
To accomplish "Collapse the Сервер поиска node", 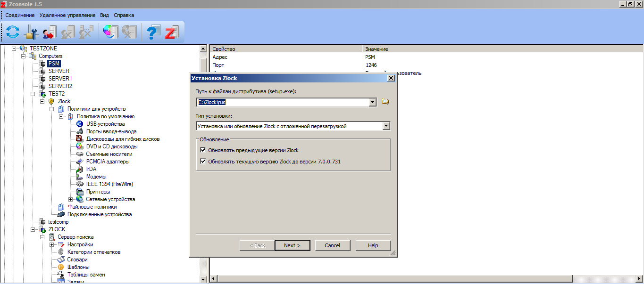I will coord(42,237).
